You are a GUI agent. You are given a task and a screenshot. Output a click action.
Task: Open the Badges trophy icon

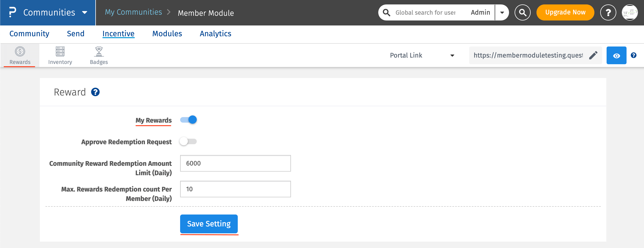(x=99, y=51)
